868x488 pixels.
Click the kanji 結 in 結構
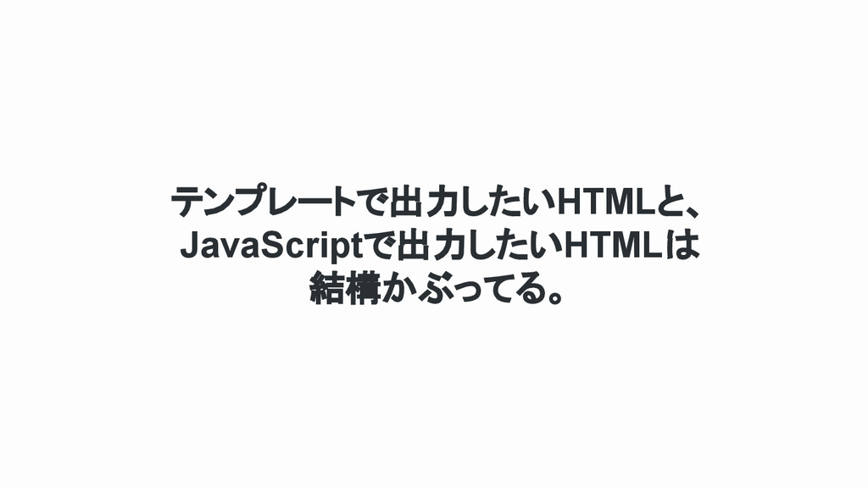point(326,289)
